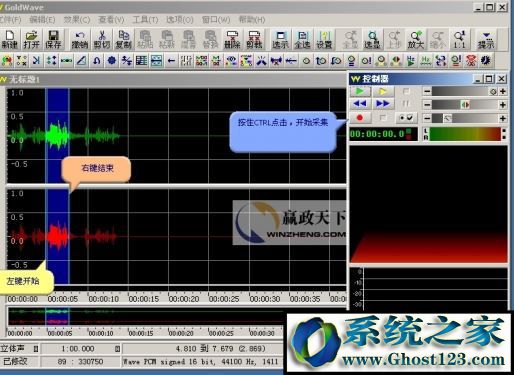Select all audio with 全选 icon
The width and height of the screenshot is (514, 375).
coord(302,40)
